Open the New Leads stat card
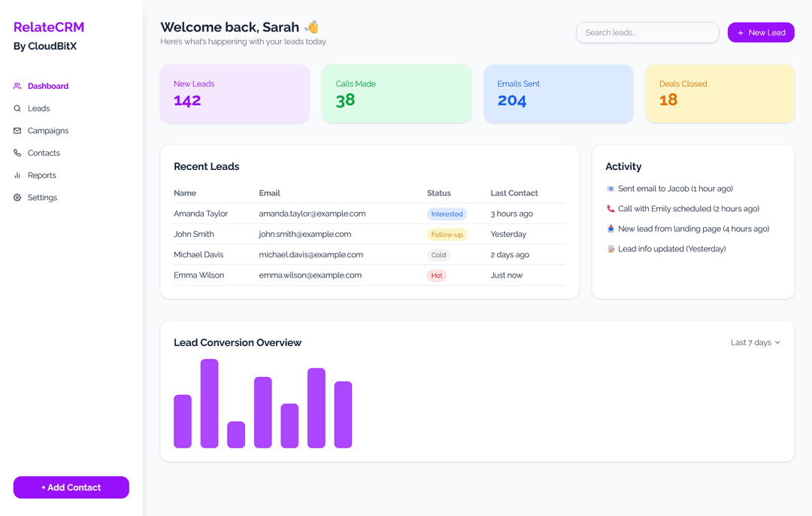The height and width of the screenshot is (516, 812). click(235, 93)
